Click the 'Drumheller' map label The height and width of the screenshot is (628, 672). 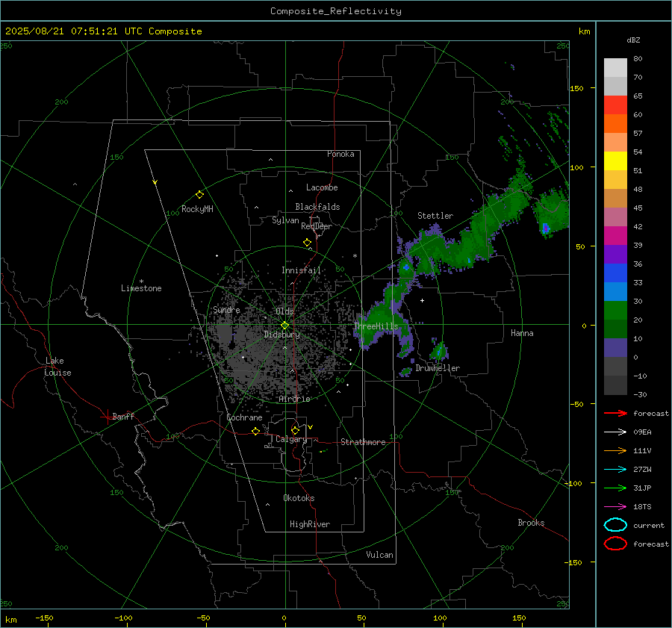(438, 368)
